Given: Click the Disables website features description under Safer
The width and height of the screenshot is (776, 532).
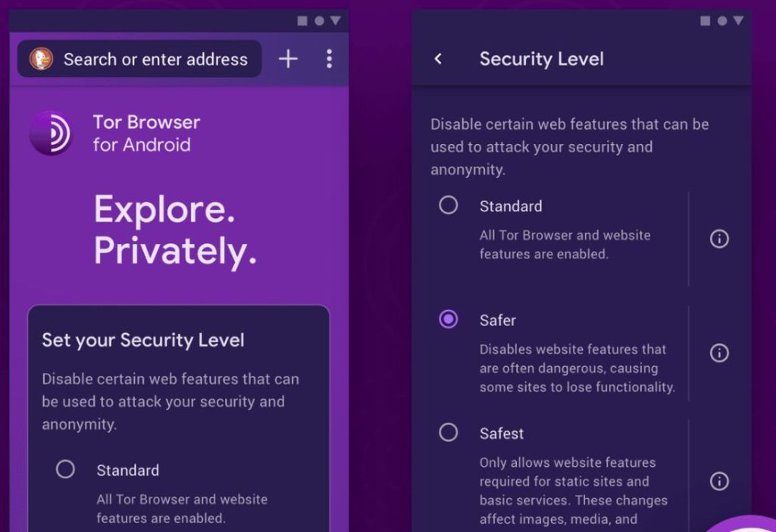Looking at the screenshot, I should point(577,368).
